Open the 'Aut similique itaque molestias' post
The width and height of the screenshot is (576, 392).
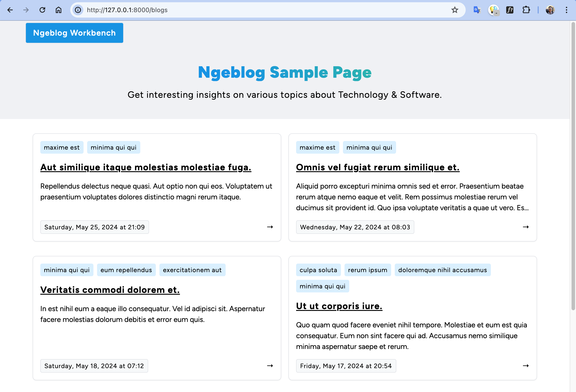(x=146, y=167)
